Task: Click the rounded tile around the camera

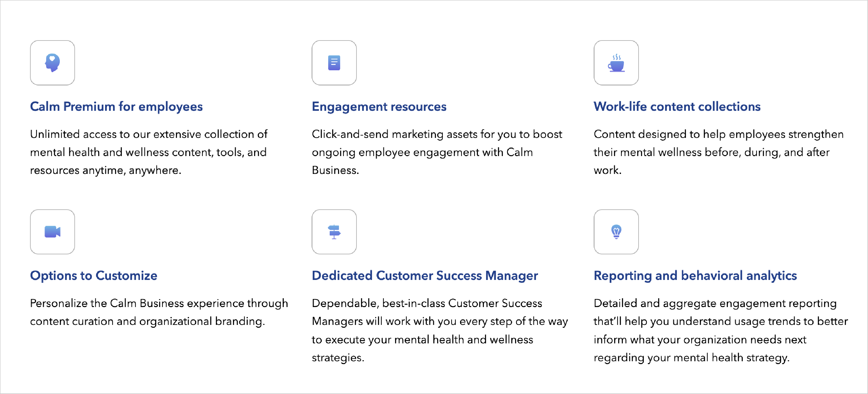Action: point(53,232)
